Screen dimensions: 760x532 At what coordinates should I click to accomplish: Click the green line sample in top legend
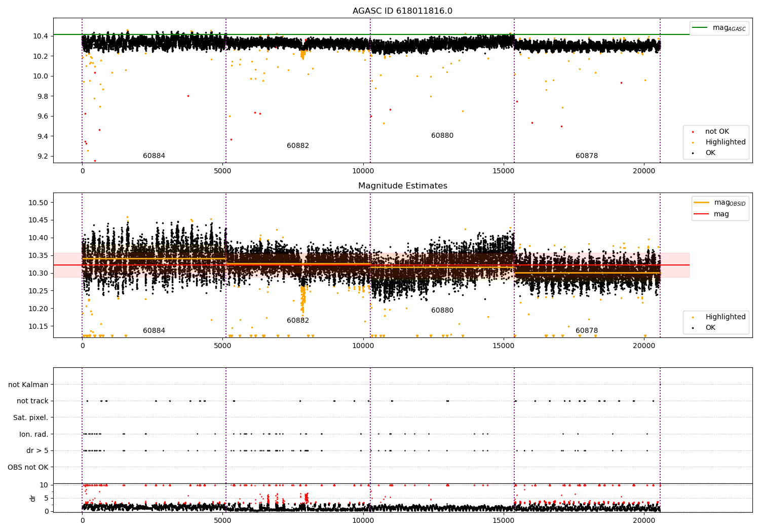pos(700,28)
